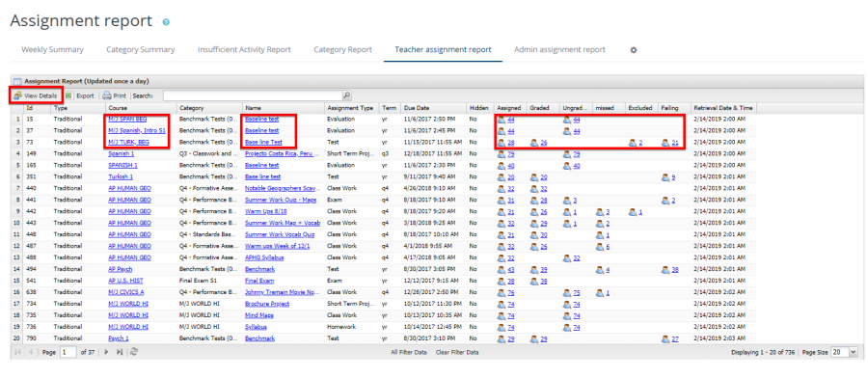Screen dimensions: 868x378
Task: Open the Summer Work Quiz - Maps assignment
Action: pyautogui.click(x=281, y=200)
